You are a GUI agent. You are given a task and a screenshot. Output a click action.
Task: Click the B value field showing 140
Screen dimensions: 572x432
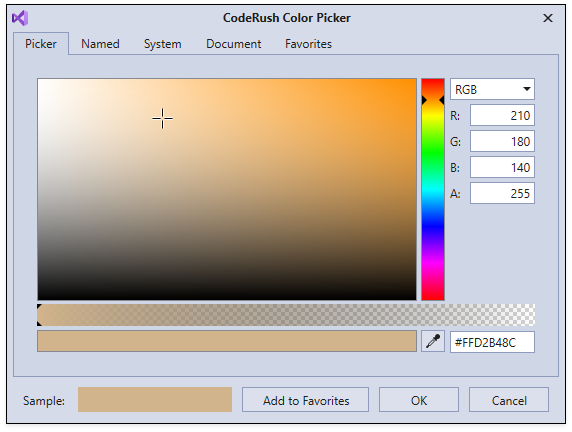point(502,167)
